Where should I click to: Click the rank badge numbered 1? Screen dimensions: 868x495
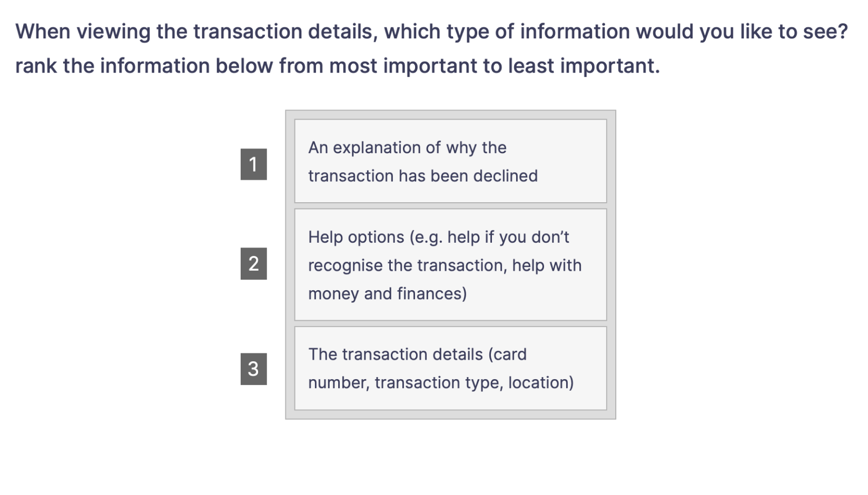pos(254,165)
